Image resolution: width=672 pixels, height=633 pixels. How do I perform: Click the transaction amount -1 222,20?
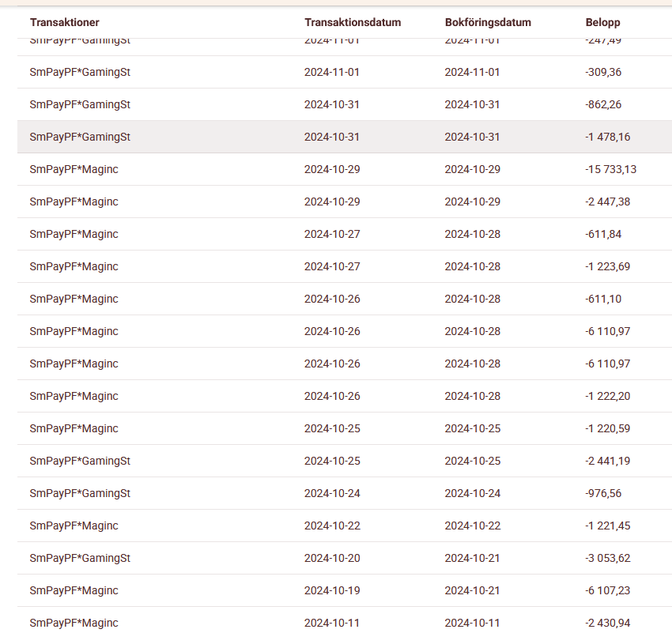608,396
